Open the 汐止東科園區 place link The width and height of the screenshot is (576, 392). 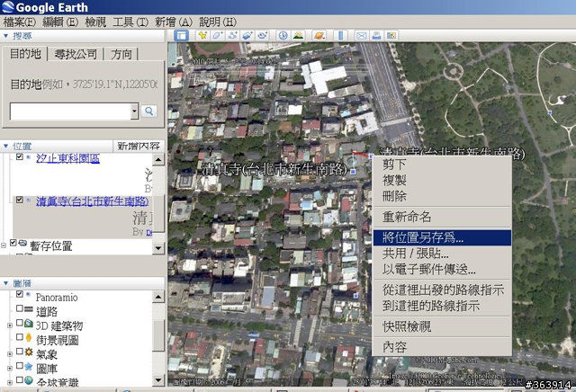(68, 158)
